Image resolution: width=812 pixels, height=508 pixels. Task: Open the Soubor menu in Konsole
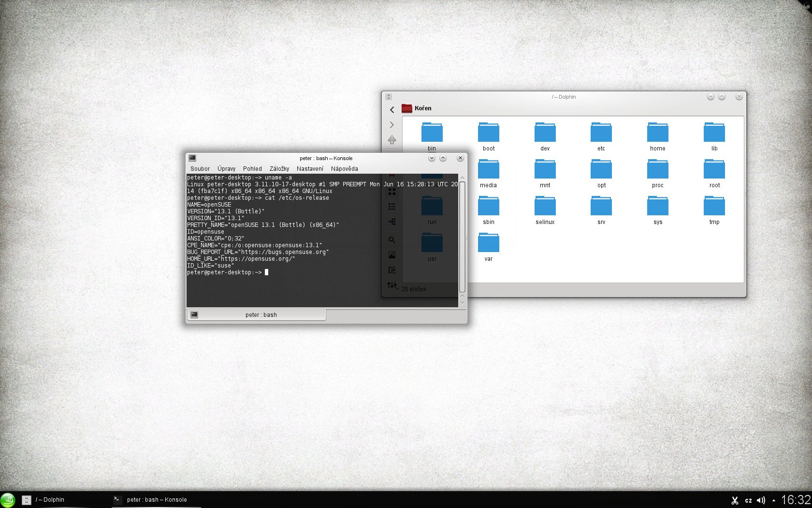pyautogui.click(x=200, y=169)
